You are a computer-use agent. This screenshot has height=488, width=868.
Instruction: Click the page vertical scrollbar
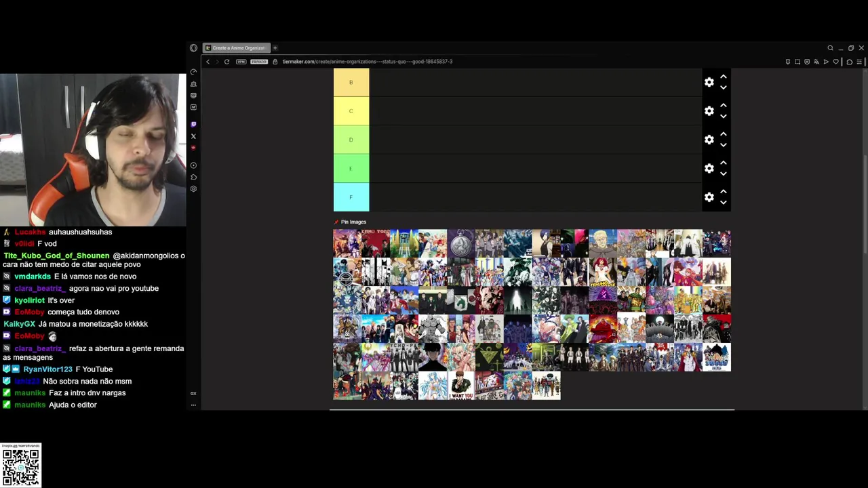pyautogui.click(x=865, y=203)
